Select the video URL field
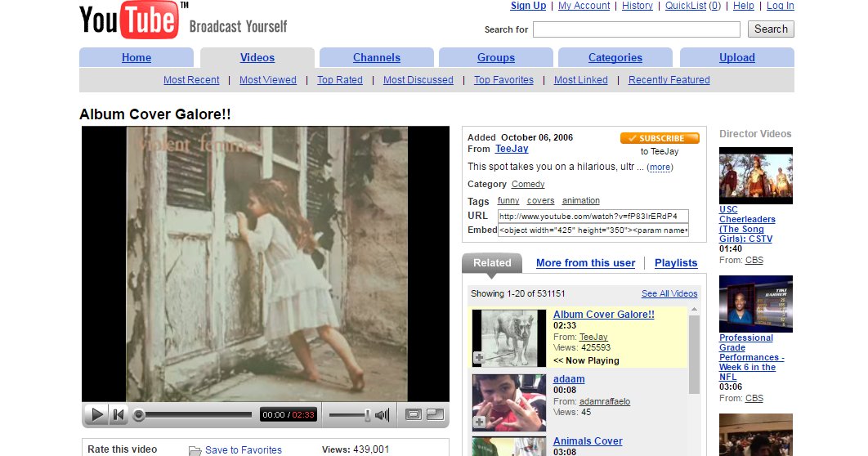The image size is (868, 456). [593, 216]
